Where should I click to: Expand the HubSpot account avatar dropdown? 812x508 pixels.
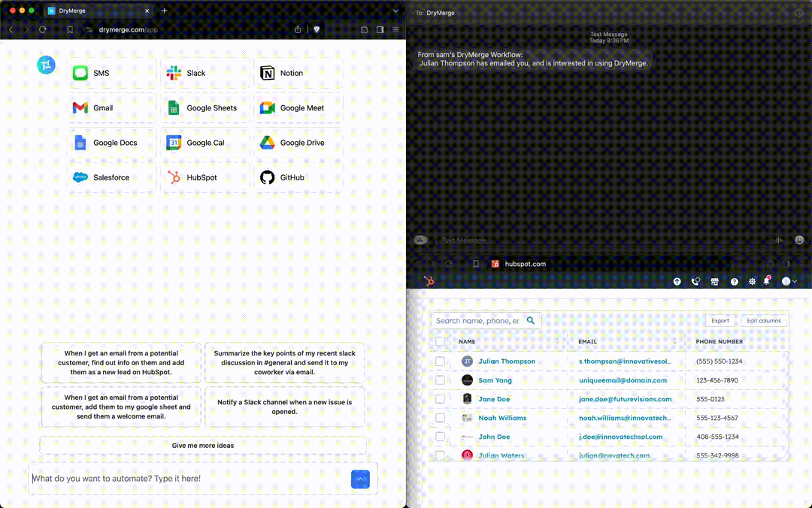[x=789, y=282]
